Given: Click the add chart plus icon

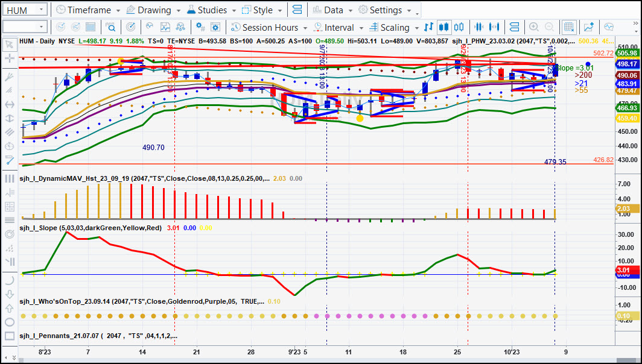Looking at the screenshot, I should pyautogui.click(x=589, y=27).
